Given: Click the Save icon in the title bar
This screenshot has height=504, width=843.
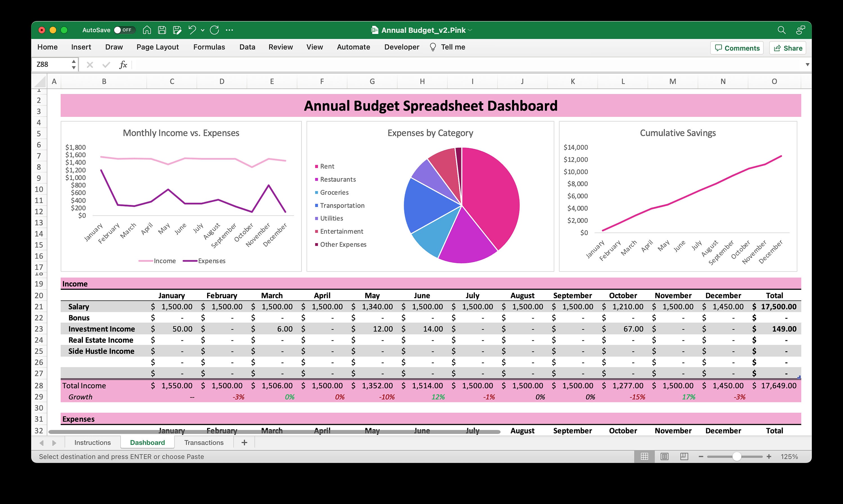Looking at the screenshot, I should (162, 30).
